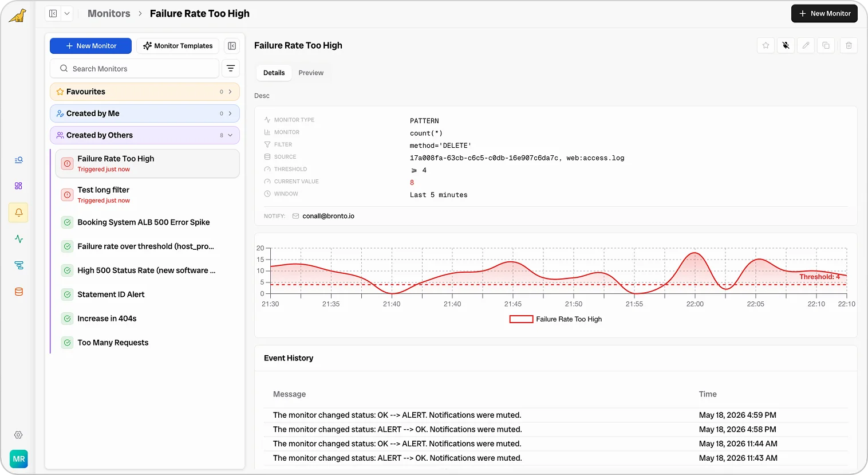Expand the Created by Me group
Image resolution: width=868 pixels, height=475 pixels.
144,113
